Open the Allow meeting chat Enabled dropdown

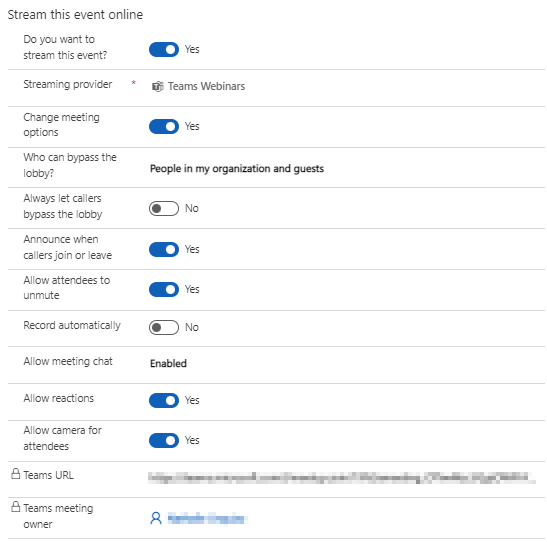168,363
